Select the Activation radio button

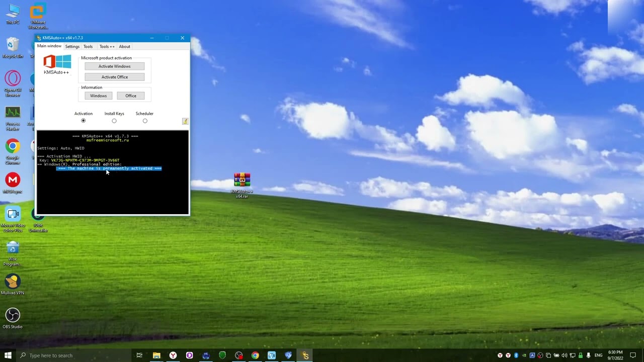click(84, 121)
